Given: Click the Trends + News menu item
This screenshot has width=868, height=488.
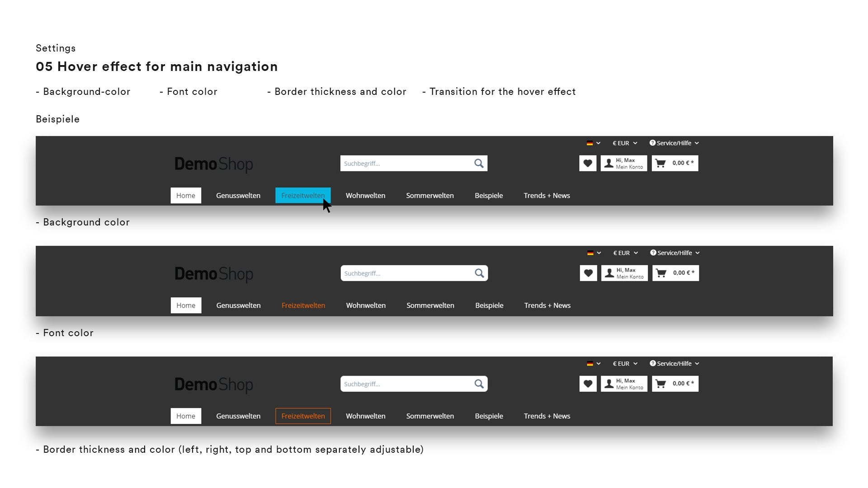Looking at the screenshot, I should pyautogui.click(x=547, y=195).
